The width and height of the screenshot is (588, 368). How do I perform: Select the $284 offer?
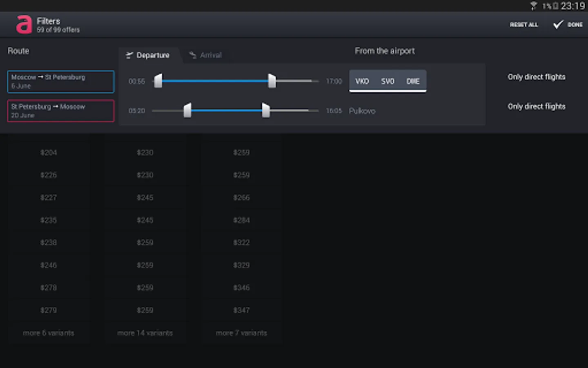click(x=241, y=220)
